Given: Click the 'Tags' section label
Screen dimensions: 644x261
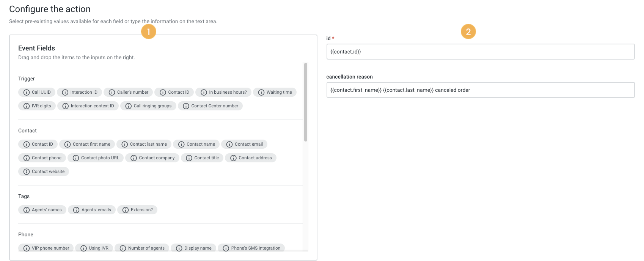Looking at the screenshot, I should [24, 196].
